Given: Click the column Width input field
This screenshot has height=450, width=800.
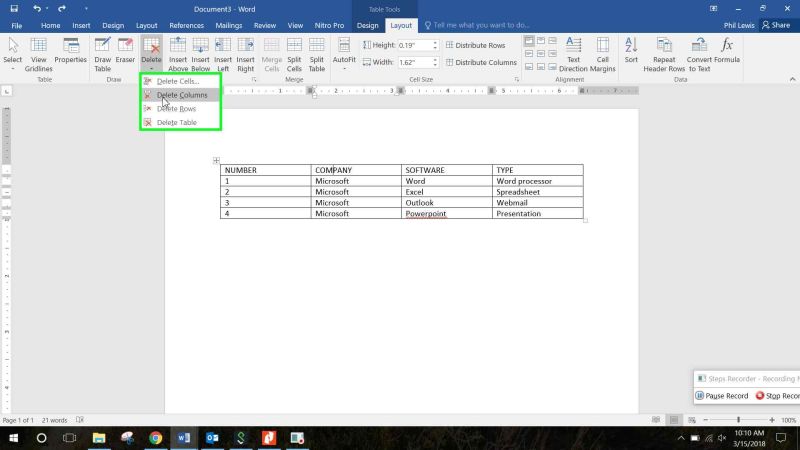Looking at the screenshot, I should pyautogui.click(x=415, y=62).
